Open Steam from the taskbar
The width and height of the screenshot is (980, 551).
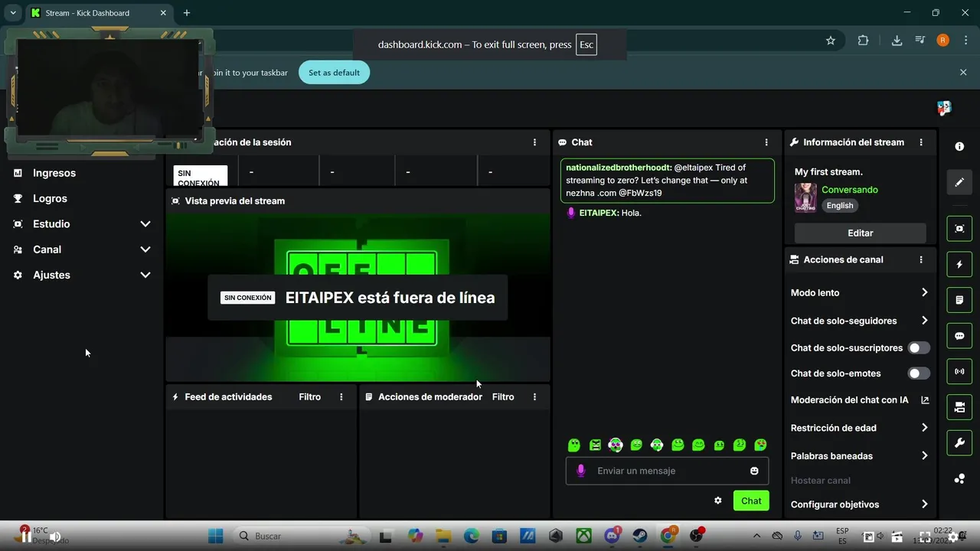point(639,536)
